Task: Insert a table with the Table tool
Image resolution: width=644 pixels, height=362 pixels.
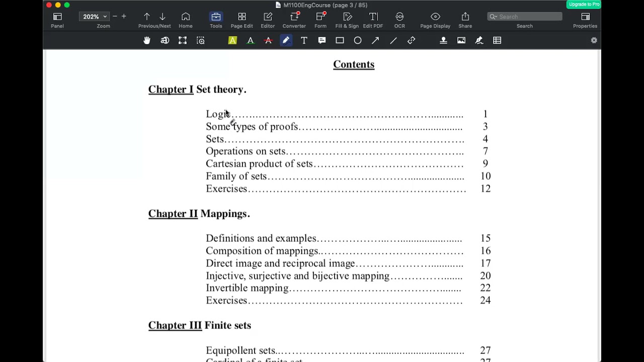Action: click(497, 40)
